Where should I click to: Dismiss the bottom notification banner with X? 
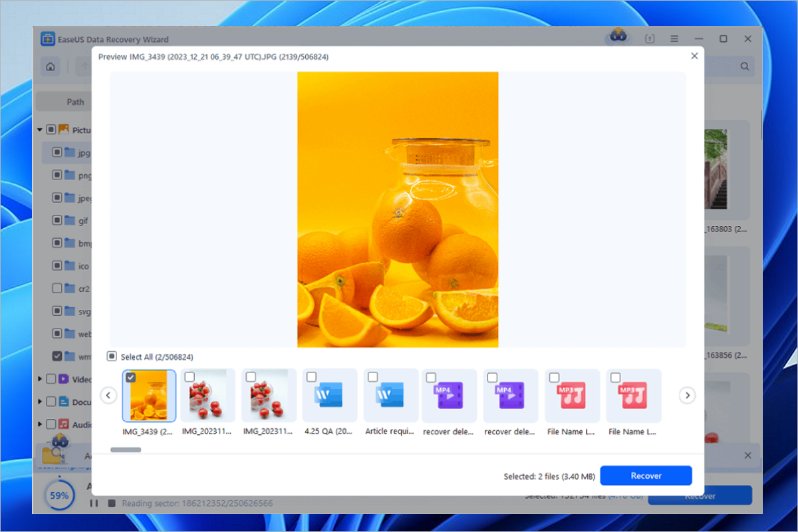click(x=747, y=456)
